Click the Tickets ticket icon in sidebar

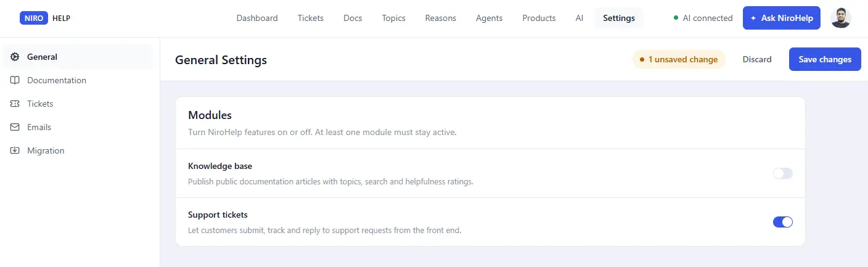(x=15, y=104)
